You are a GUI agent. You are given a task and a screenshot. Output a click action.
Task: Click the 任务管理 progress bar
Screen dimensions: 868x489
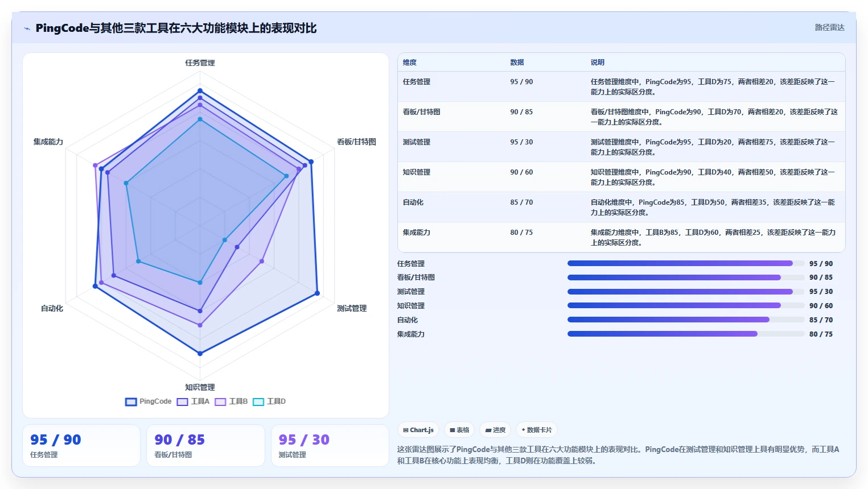686,263
